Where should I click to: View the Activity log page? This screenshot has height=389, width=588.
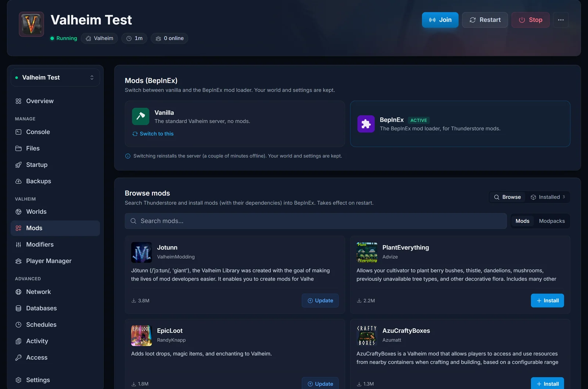[x=55, y=341]
